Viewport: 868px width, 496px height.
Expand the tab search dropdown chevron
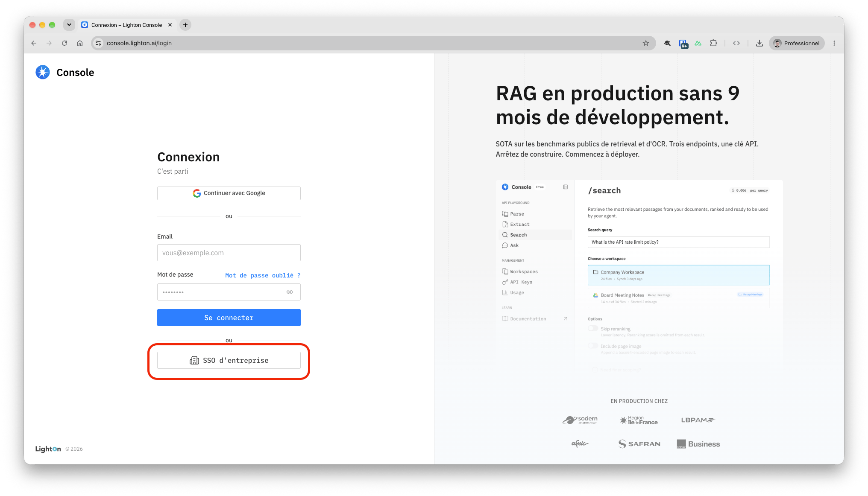(x=69, y=25)
